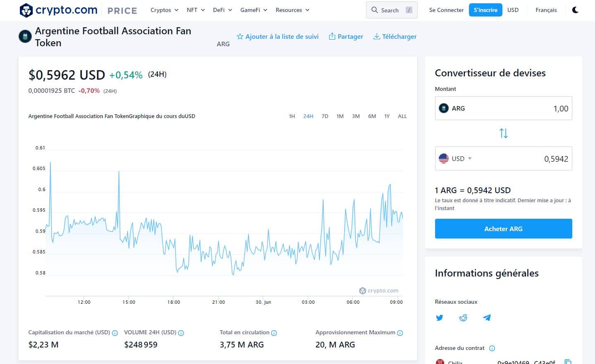
Task: Select the 1M chart range
Action: (x=340, y=116)
